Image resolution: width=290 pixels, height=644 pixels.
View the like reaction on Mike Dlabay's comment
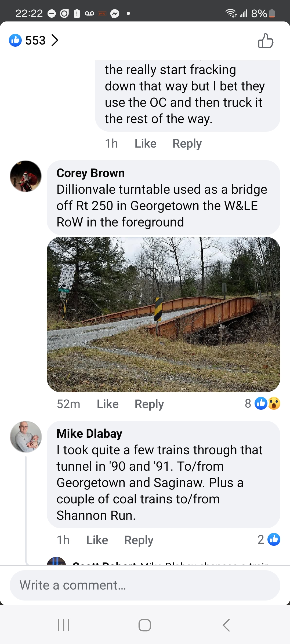pyautogui.click(x=269, y=539)
